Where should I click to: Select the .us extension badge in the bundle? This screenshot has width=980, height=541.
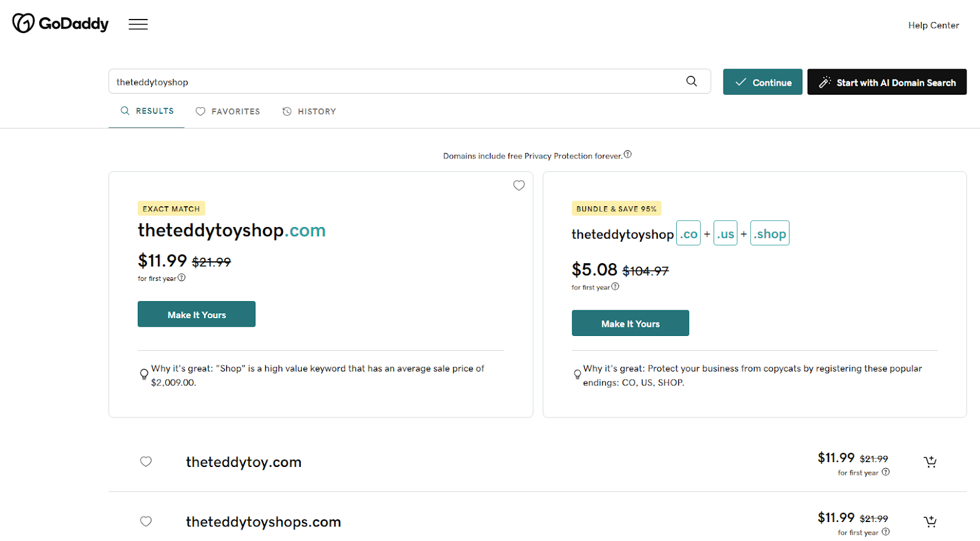pos(725,233)
